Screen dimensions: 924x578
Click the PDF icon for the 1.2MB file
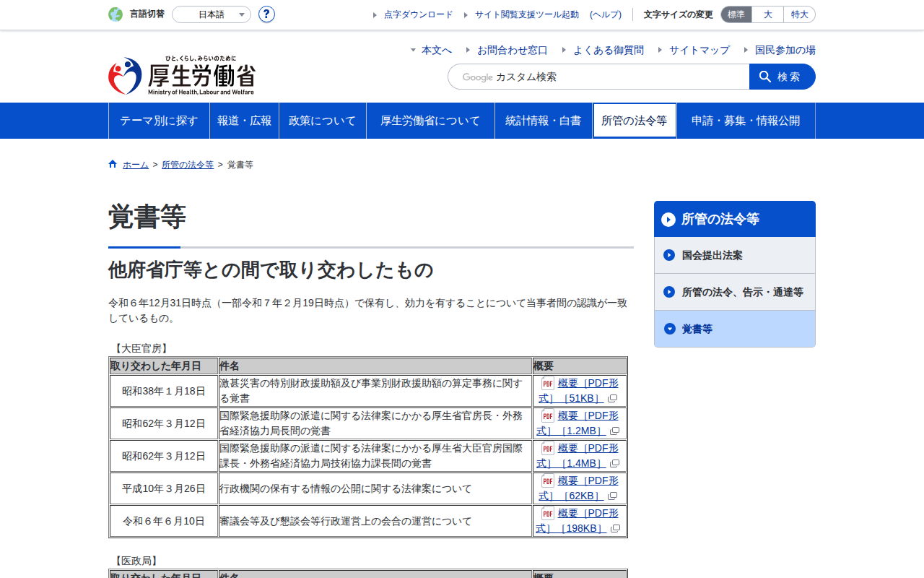[x=548, y=415]
